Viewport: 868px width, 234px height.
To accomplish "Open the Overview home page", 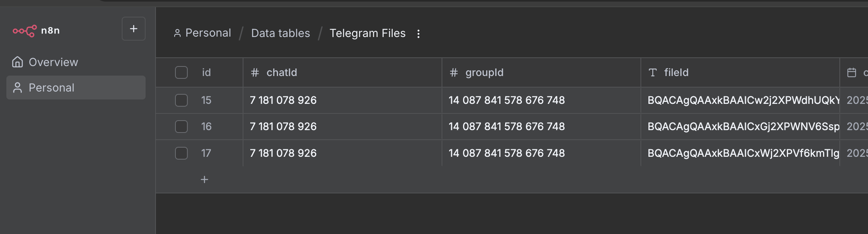I will 53,62.
